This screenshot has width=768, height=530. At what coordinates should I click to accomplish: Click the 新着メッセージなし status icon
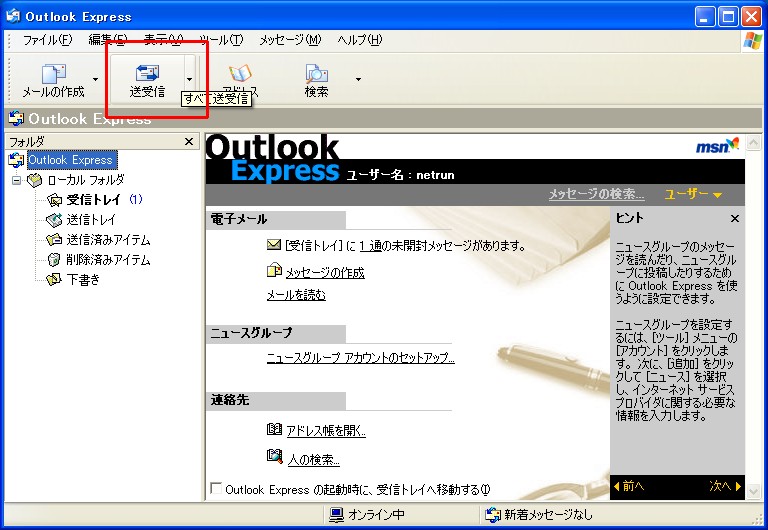coord(493,515)
